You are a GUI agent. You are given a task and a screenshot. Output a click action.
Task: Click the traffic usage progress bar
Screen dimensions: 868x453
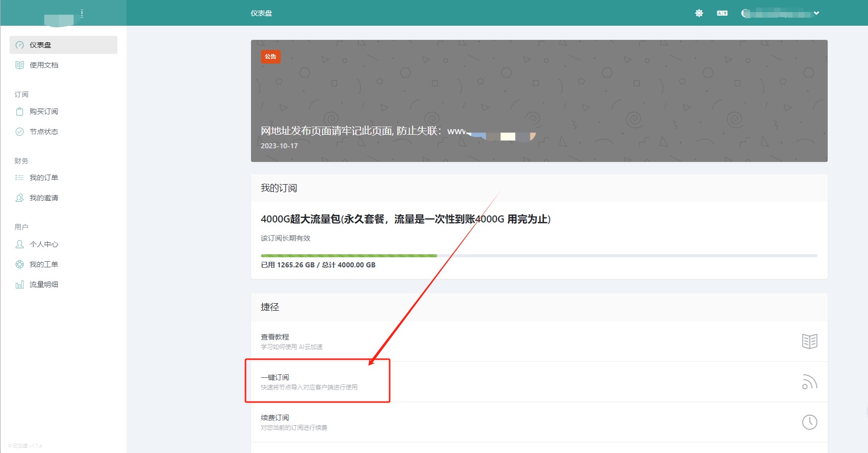pos(539,256)
